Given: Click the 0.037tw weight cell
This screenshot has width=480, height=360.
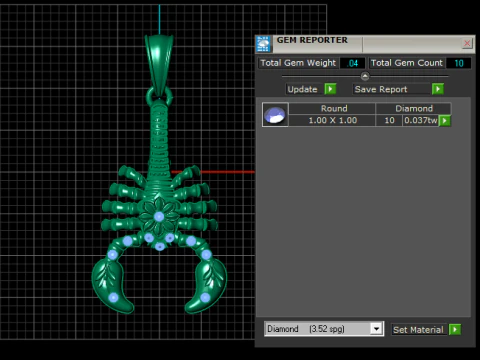Looking at the screenshot, I should pos(421,120).
